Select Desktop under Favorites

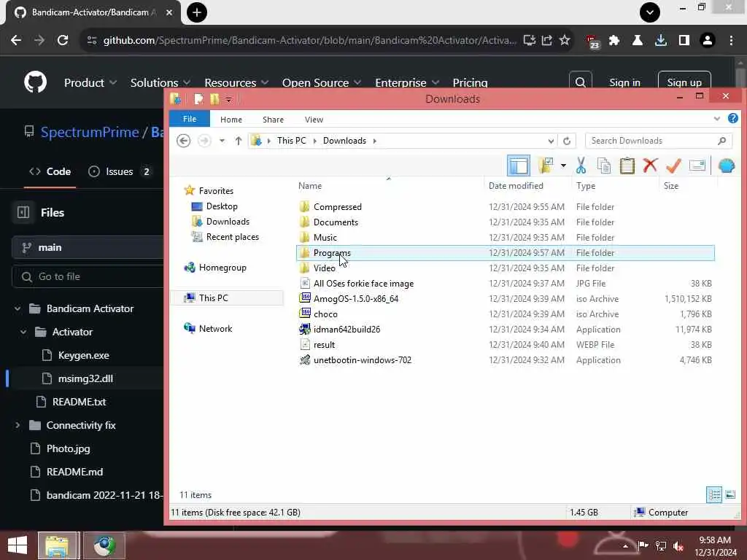[222, 206]
